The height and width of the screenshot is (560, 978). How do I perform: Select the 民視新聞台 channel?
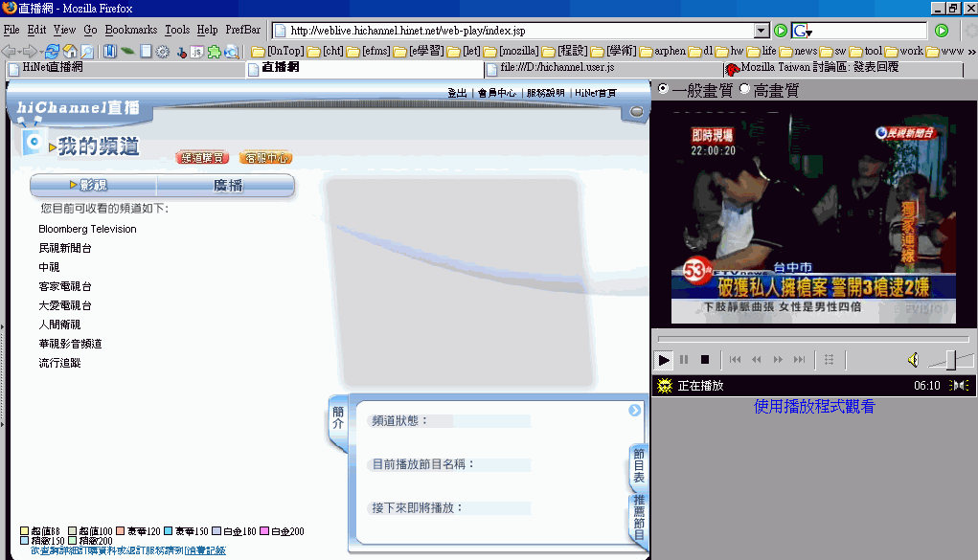coord(65,248)
